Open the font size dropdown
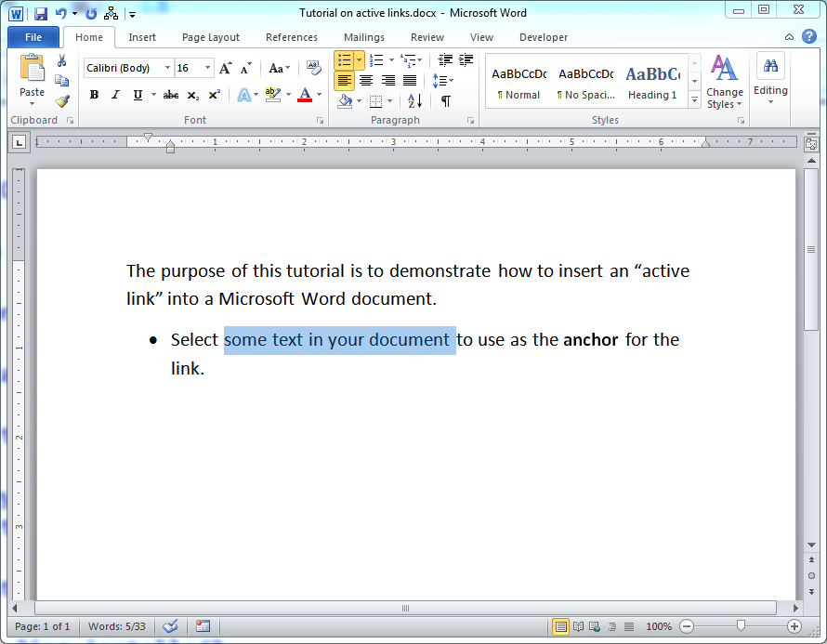The width and height of the screenshot is (827, 644). 207,68
